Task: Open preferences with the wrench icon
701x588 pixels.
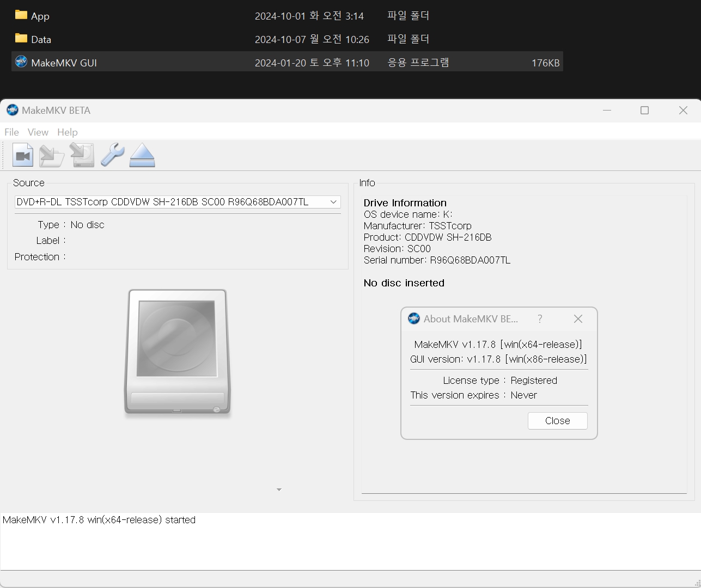Action: point(112,155)
